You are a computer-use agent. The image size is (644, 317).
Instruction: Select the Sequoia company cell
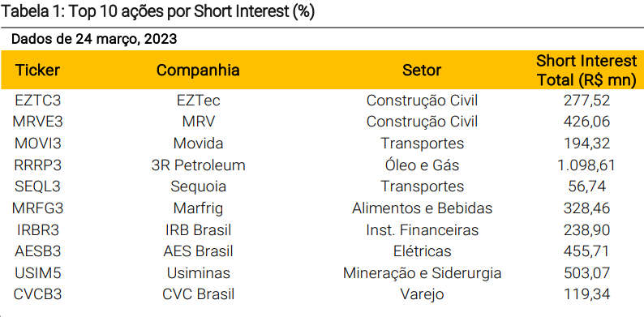[x=199, y=186]
